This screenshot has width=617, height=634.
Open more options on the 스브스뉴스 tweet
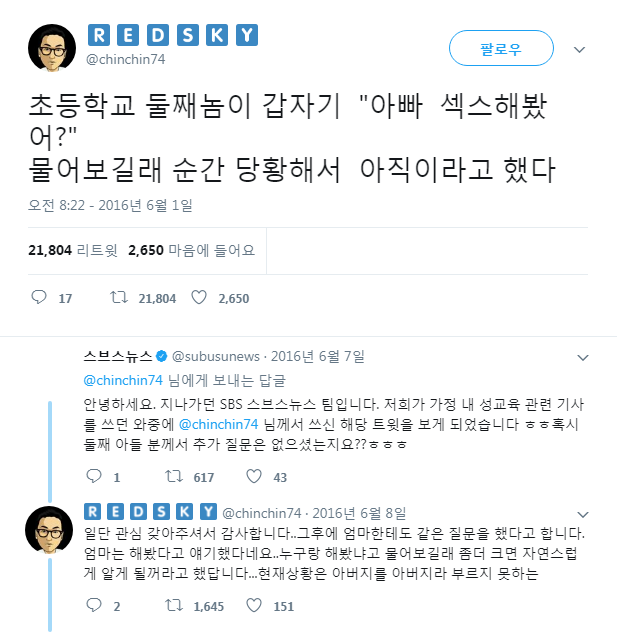(579, 357)
